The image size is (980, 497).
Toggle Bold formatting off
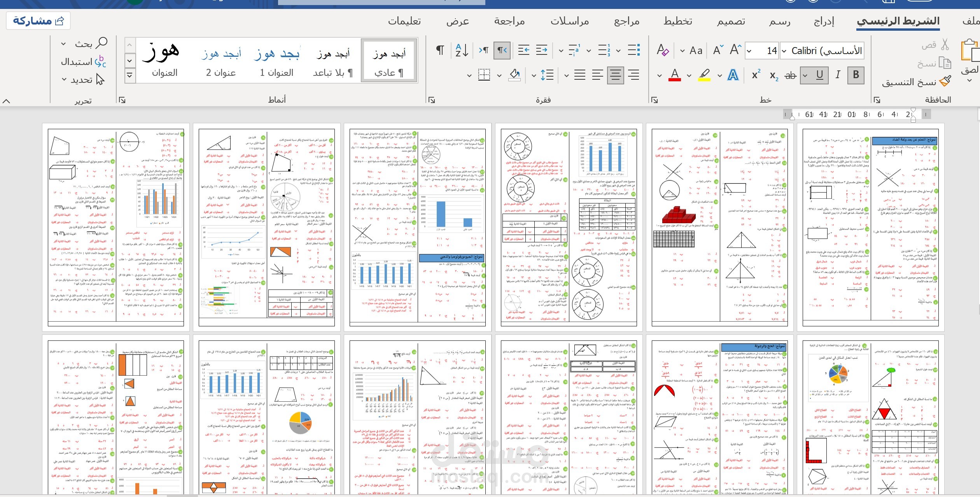pos(856,75)
